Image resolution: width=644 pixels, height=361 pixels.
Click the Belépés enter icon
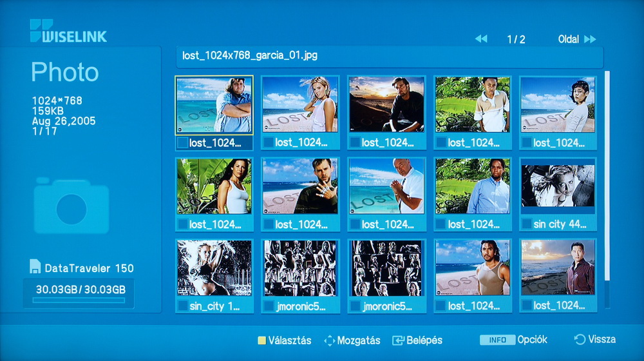pos(397,340)
